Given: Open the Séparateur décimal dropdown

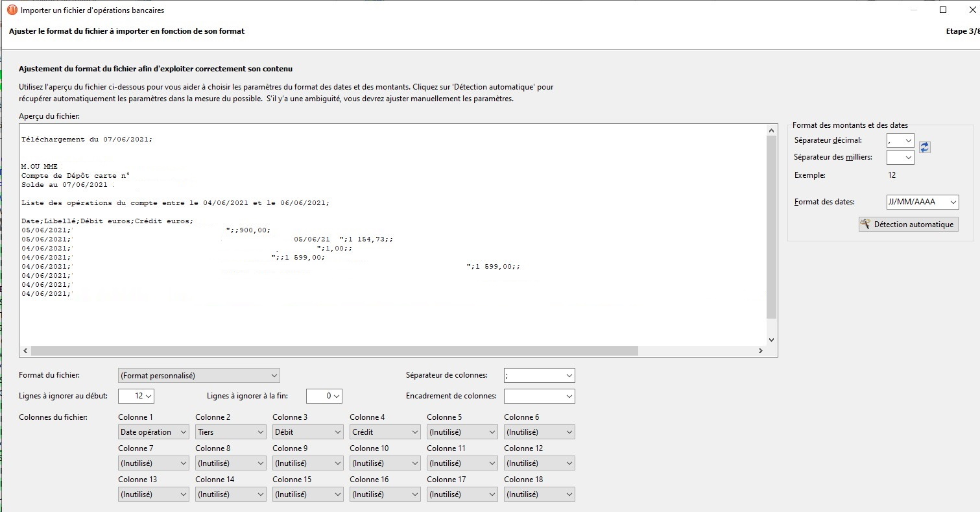Looking at the screenshot, I should click(x=900, y=140).
